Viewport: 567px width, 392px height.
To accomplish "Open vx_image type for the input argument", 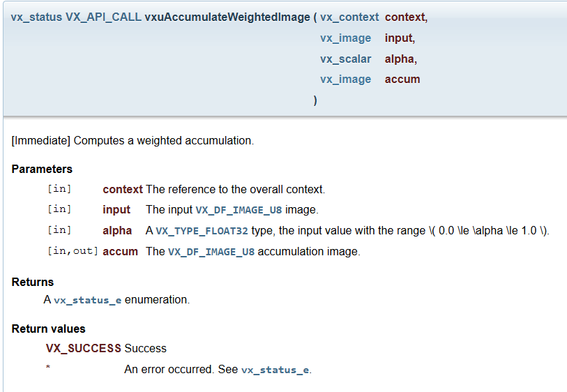I will point(346,38).
